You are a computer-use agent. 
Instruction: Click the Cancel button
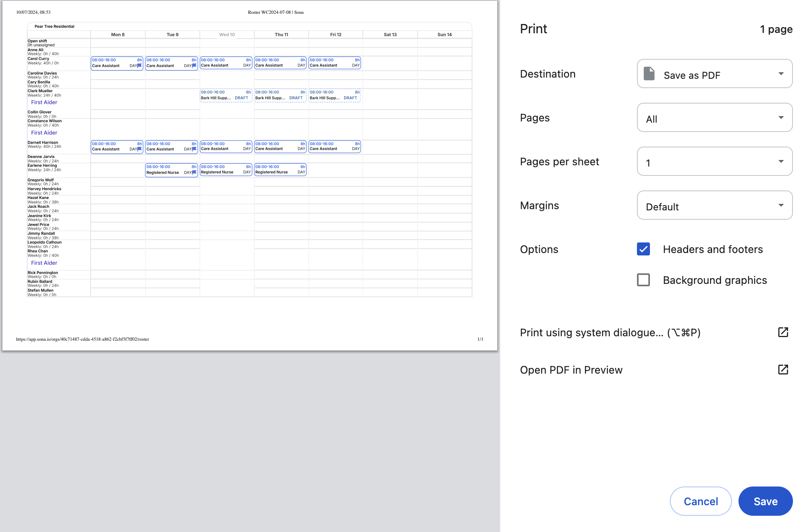tap(701, 501)
